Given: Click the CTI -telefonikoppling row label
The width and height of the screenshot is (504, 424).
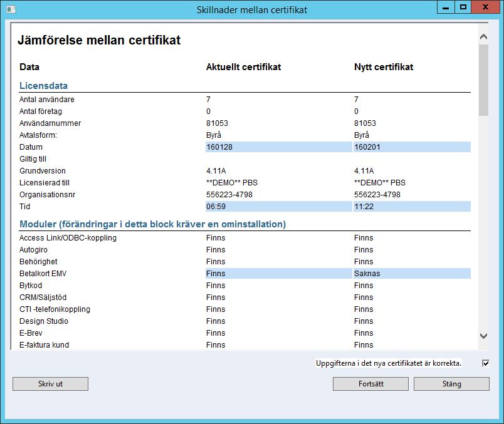Looking at the screenshot, I should pyautogui.click(x=55, y=309).
